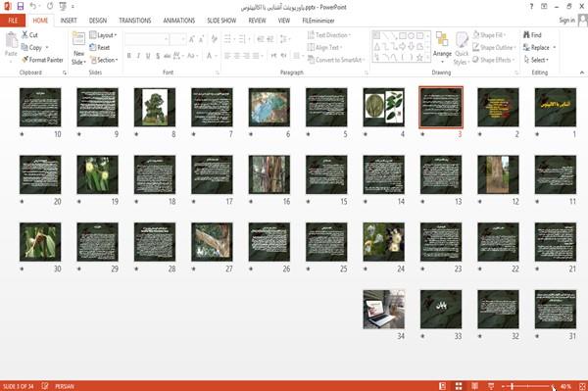588x391 pixels.
Task: Click the PERSIAN language indicator
Action: pos(65,386)
